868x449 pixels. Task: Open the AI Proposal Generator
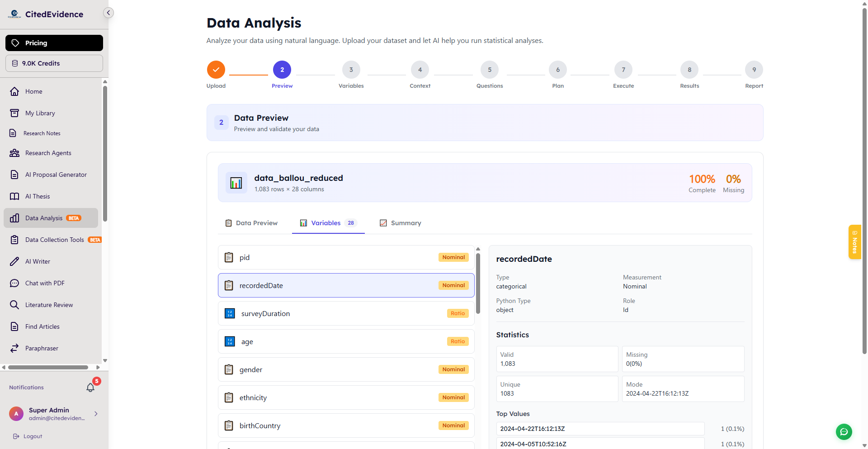(56, 174)
